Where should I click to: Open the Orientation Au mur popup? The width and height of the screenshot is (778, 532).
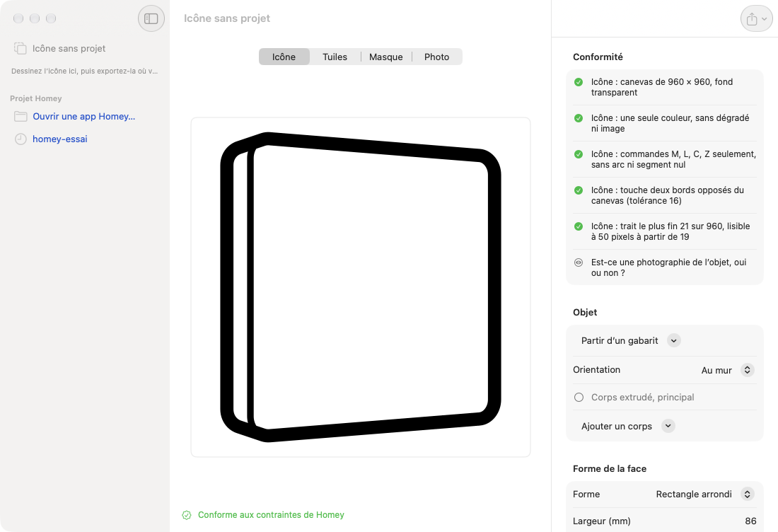(748, 370)
